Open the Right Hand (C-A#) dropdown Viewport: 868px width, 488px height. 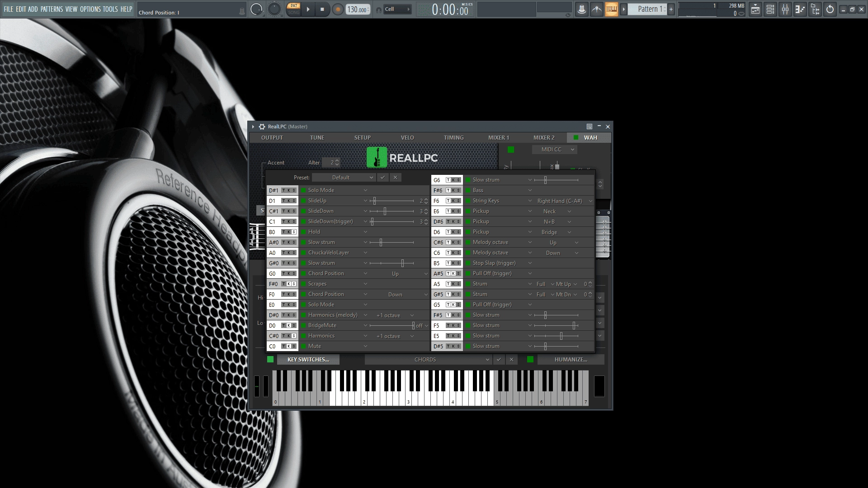pos(564,201)
